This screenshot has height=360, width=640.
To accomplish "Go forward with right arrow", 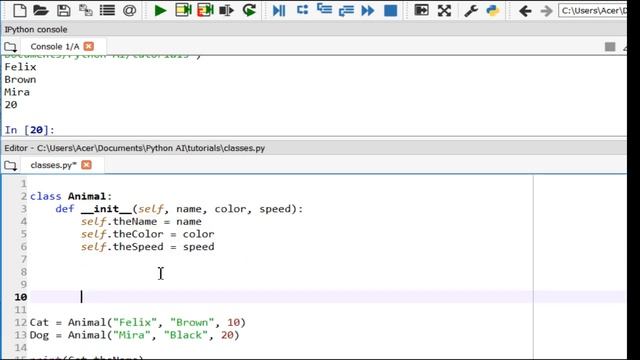I will tap(546, 11).
